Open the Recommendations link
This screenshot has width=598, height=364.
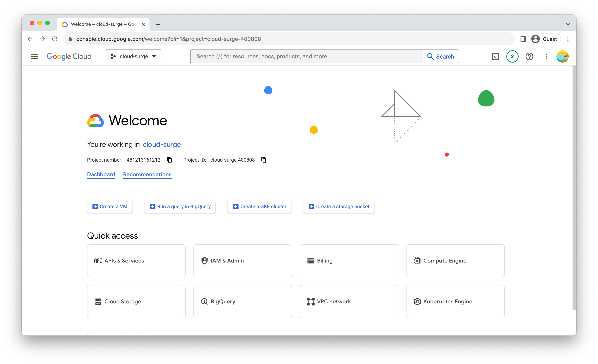[x=147, y=174]
